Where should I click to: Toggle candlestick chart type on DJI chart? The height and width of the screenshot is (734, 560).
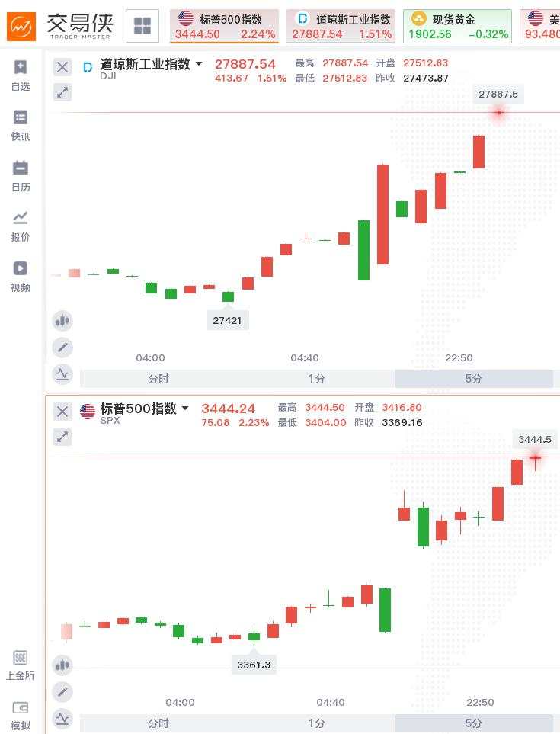pos(62,321)
